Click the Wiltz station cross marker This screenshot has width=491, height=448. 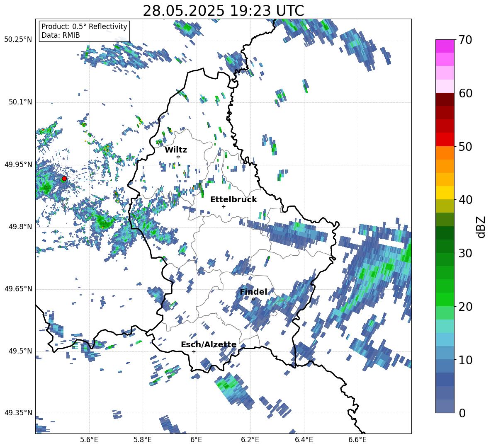[178, 157]
